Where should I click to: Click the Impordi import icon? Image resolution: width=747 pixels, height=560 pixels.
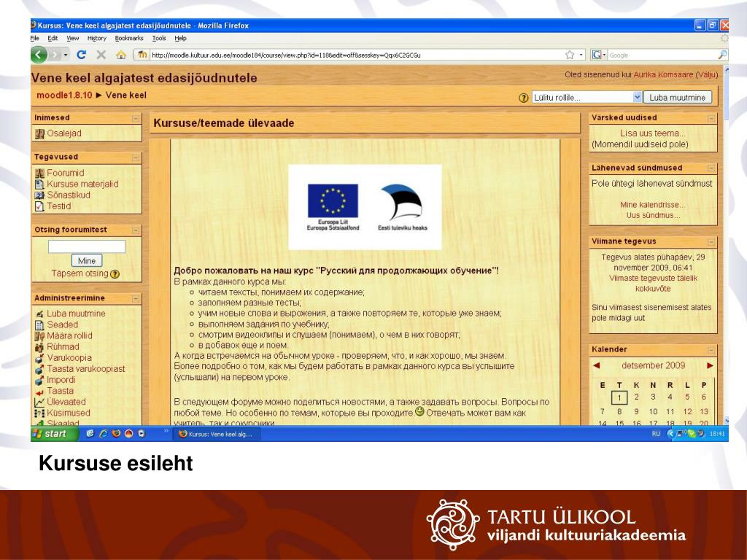point(39,380)
